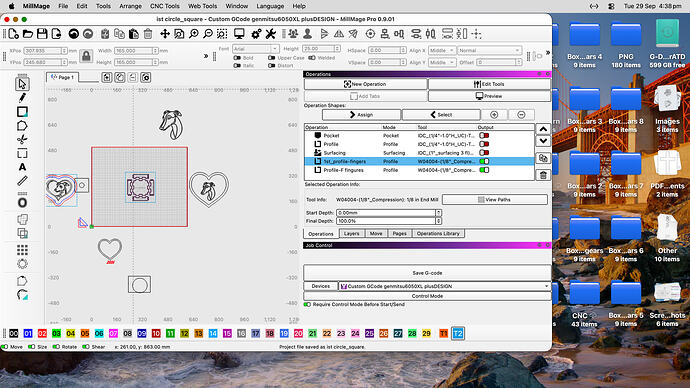Open the CNC Tools menu
Screen dimensions: 690x388
tap(165, 6)
